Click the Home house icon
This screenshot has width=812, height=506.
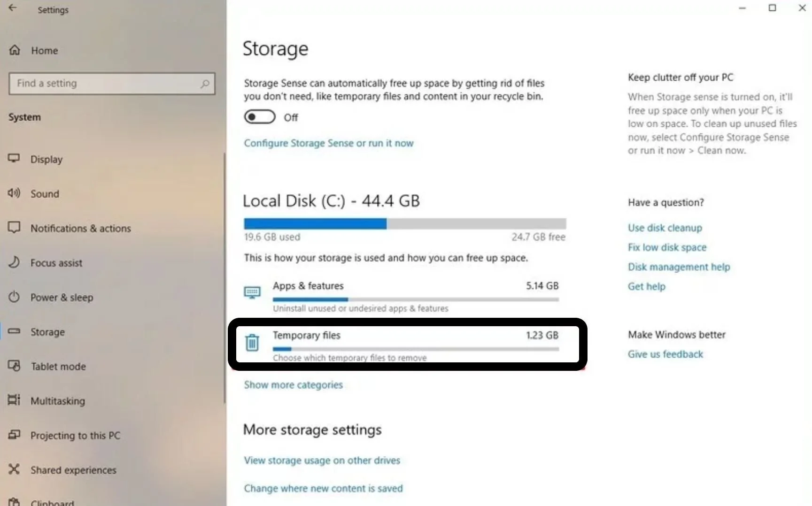[15, 50]
